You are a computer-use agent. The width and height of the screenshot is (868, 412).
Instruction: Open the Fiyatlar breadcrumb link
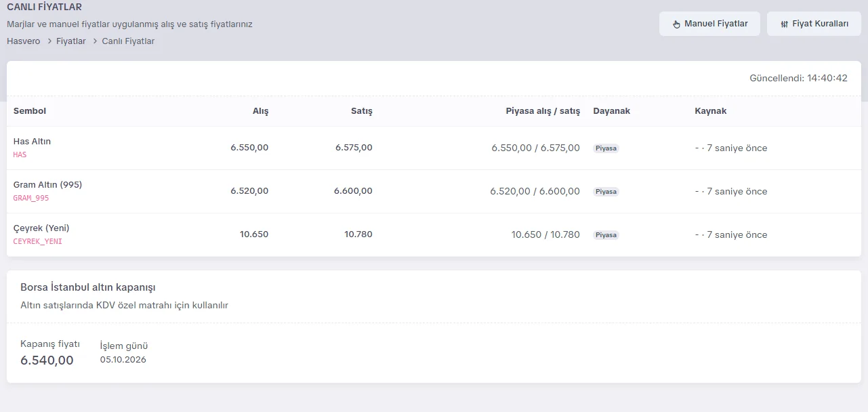[71, 41]
